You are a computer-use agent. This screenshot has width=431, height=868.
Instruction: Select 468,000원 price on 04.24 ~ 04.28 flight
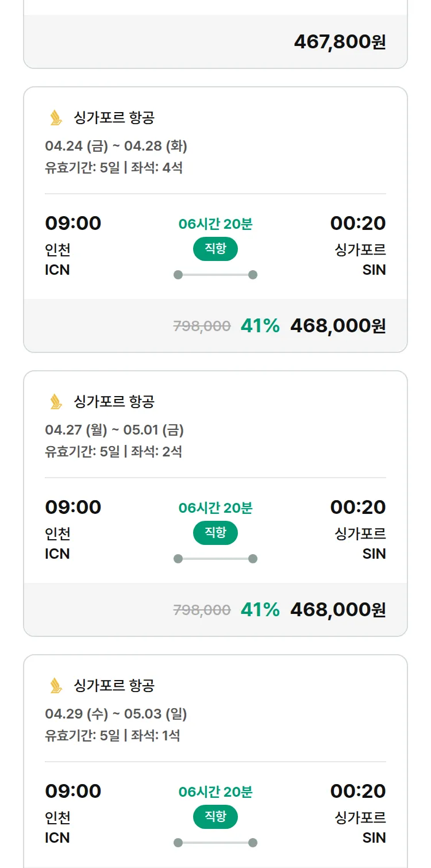tap(338, 326)
